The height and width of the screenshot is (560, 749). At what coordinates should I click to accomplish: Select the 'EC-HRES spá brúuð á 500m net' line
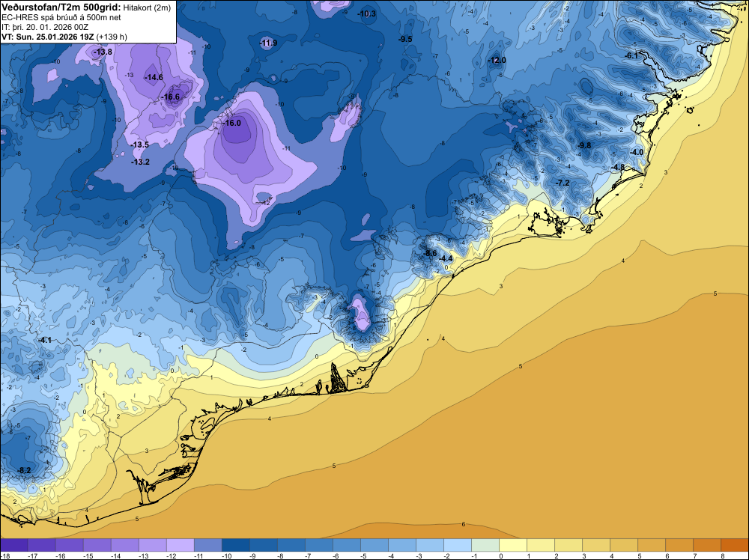[x=61, y=17]
